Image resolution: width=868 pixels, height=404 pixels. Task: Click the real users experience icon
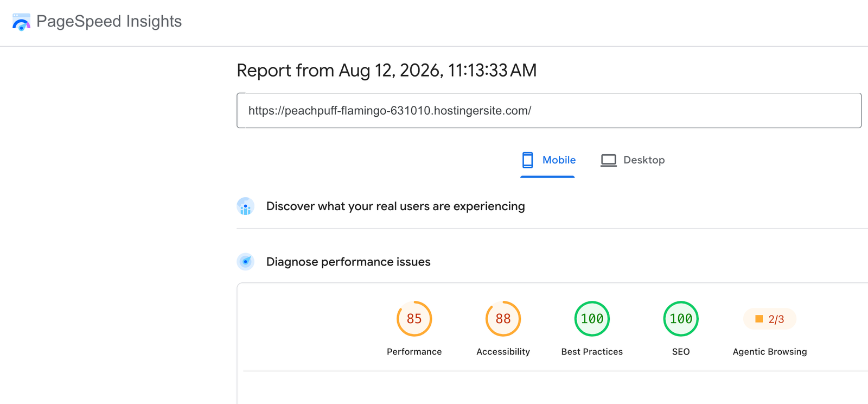(x=246, y=206)
